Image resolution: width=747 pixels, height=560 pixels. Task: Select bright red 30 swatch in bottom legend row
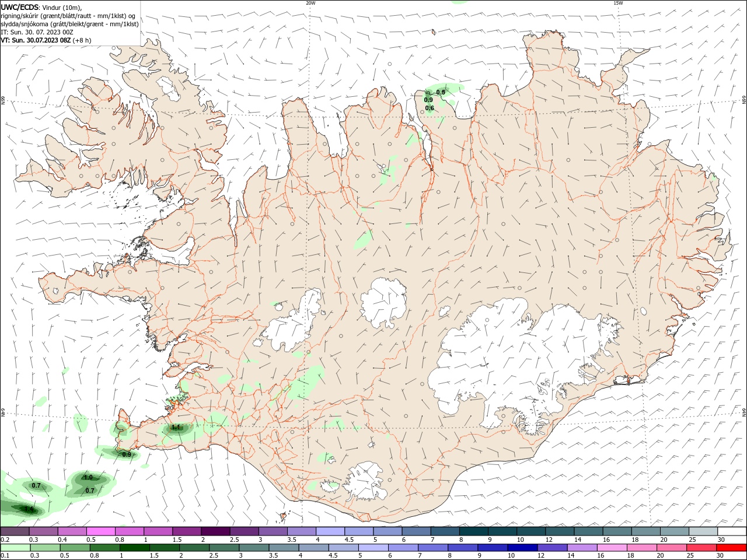[x=732, y=548]
